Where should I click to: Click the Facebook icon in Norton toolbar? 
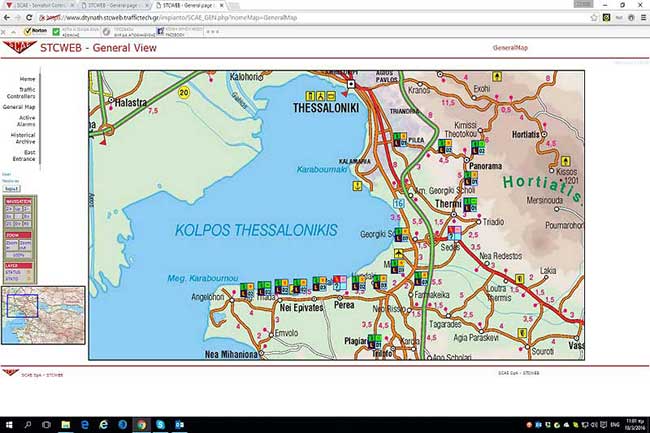[160, 31]
